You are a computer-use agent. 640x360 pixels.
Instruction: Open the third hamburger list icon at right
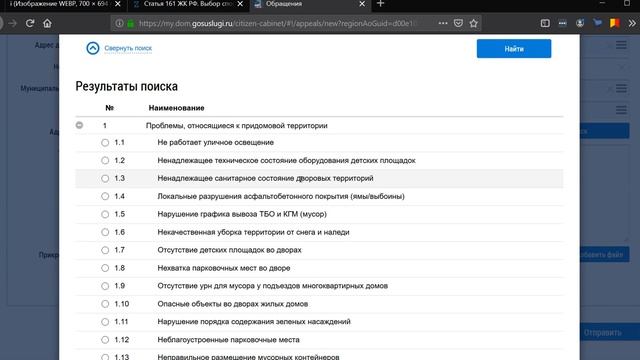[x=621, y=110]
